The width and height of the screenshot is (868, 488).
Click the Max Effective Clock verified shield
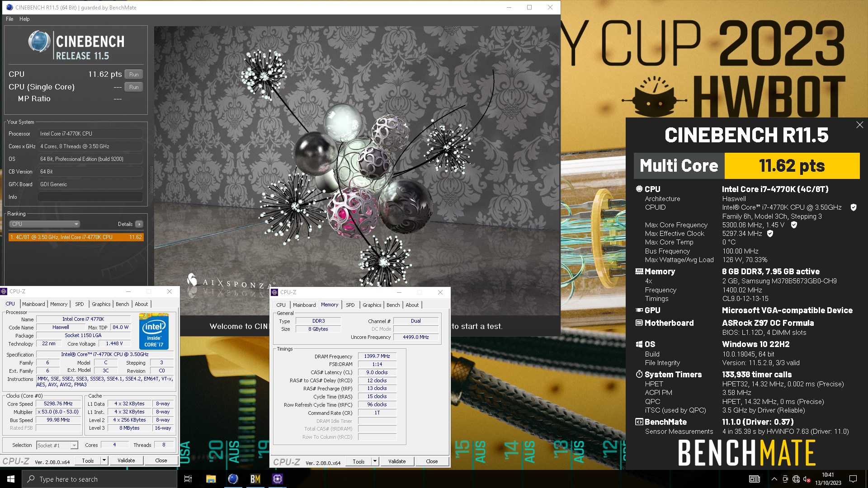tap(770, 234)
